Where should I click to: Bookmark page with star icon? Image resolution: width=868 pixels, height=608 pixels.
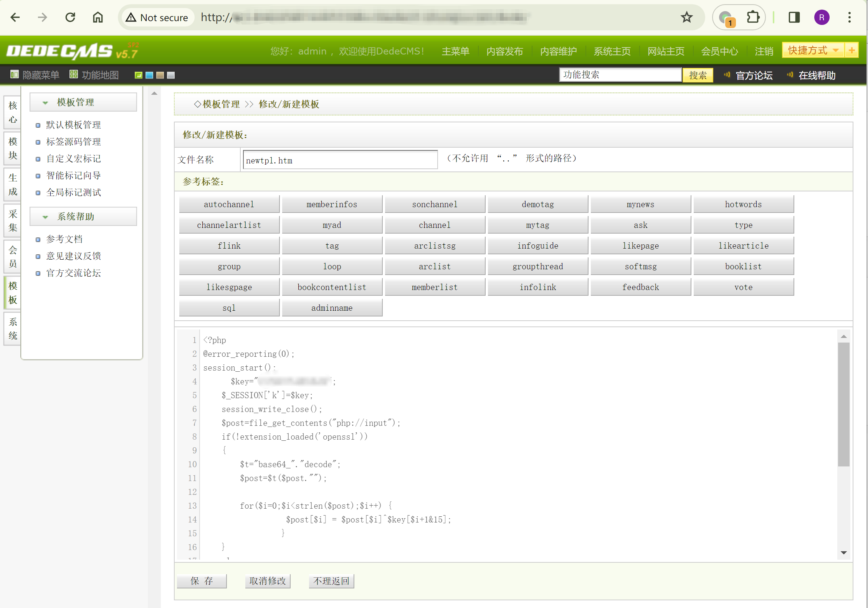point(686,17)
